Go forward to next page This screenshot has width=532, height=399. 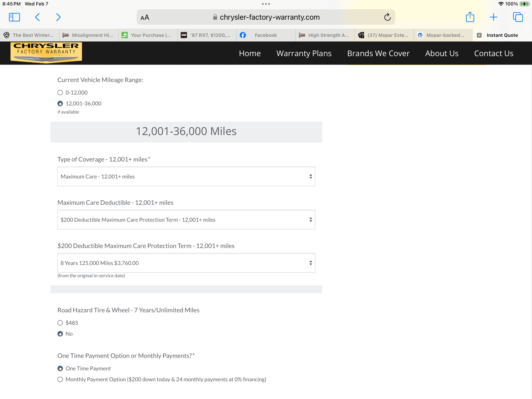tap(58, 17)
